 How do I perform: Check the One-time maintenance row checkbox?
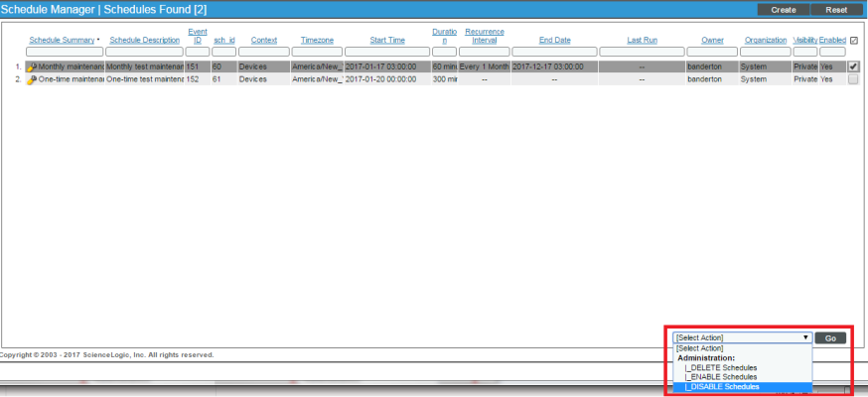[x=853, y=79]
